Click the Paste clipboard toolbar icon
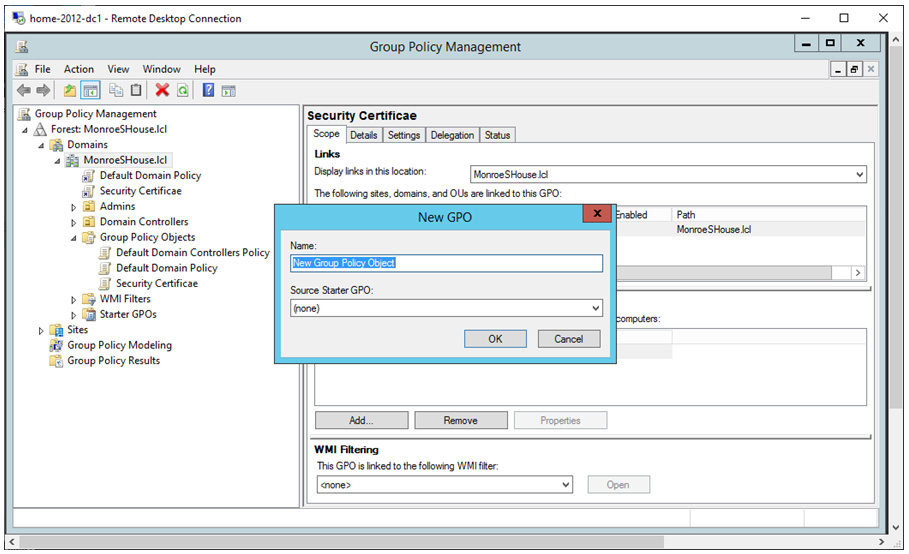The width and height of the screenshot is (909, 554). click(136, 91)
